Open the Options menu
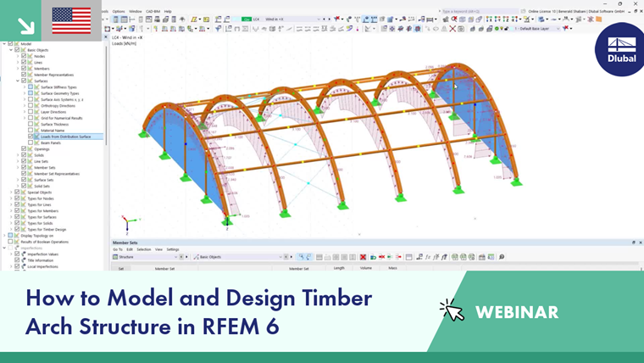This screenshot has height=363, width=644. point(119,11)
